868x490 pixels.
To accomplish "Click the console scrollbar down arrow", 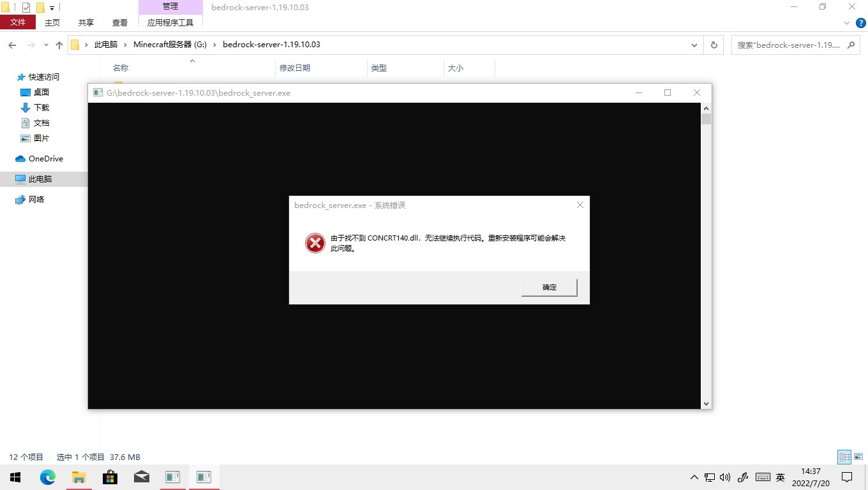I will pos(706,403).
